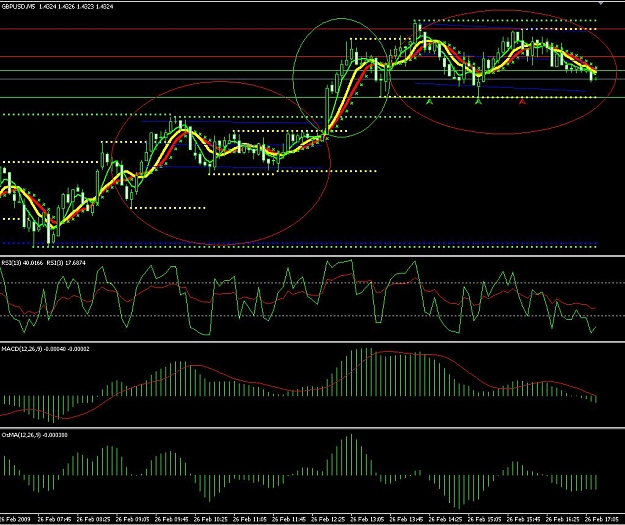Screen dimensions: 625x525
Task: Click the 26 Feb 07:45 time label
Action: pos(55,519)
